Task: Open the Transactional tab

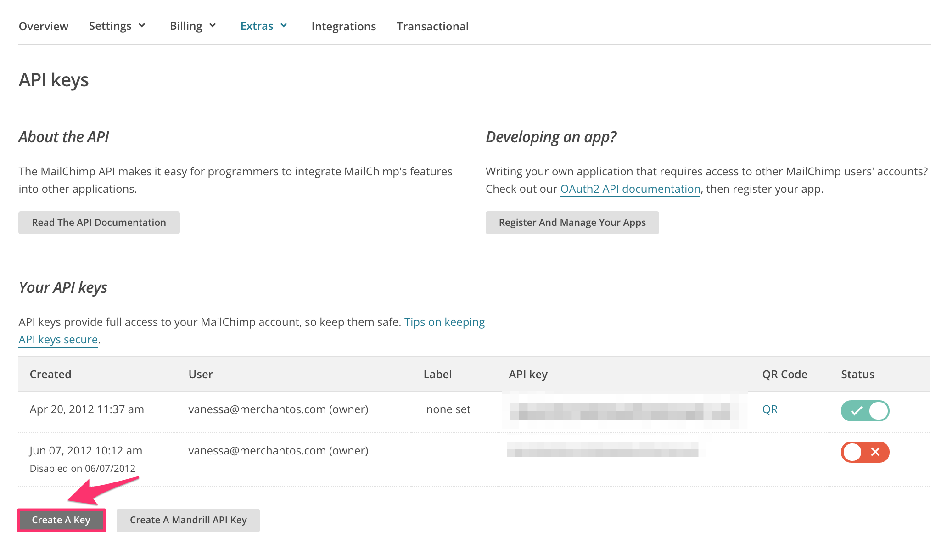Action: pos(432,27)
